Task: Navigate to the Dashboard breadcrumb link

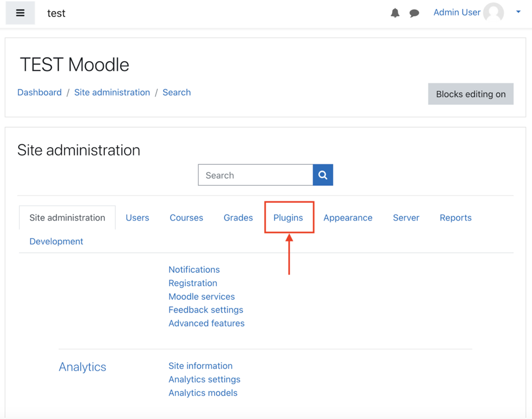Action: (39, 92)
